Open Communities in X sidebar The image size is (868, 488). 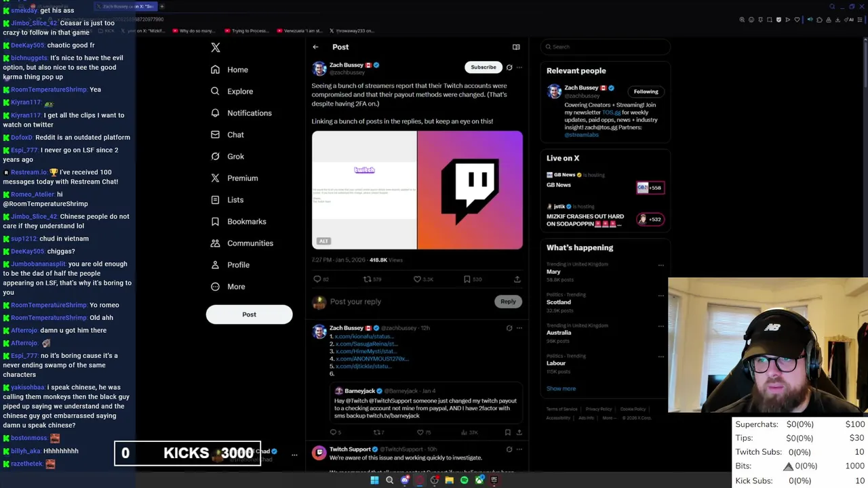(x=241, y=243)
